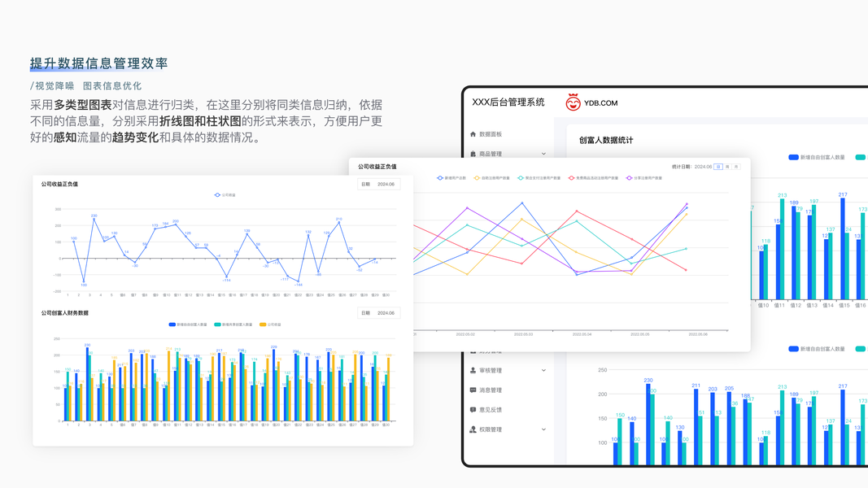Screen dimensions: 868x488
Task: Toggle the purple 分享注册用户数量 line legend
Action: pyautogui.click(x=643, y=178)
